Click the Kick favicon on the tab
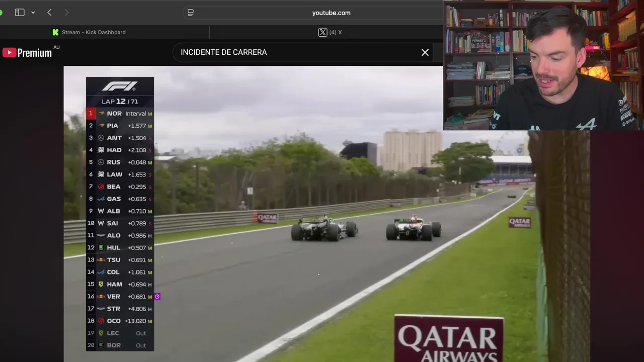The width and height of the screenshot is (644, 362). tap(55, 32)
